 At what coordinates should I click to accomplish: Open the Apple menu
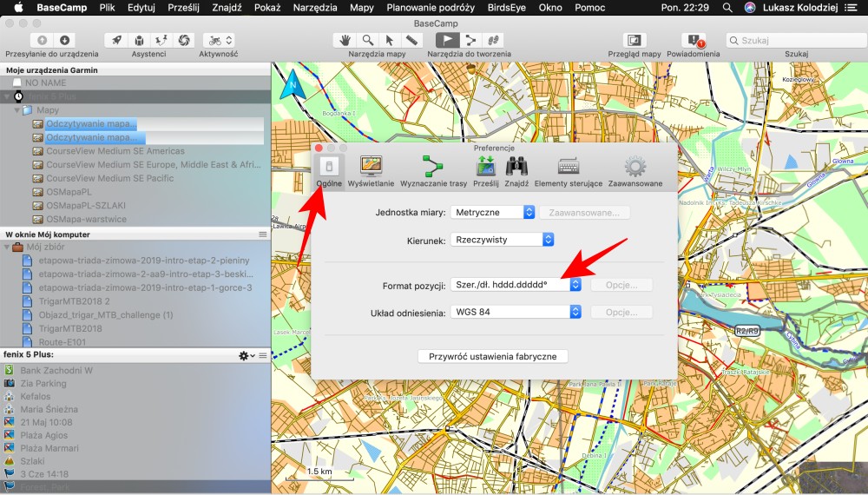click(x=19, y=7)
